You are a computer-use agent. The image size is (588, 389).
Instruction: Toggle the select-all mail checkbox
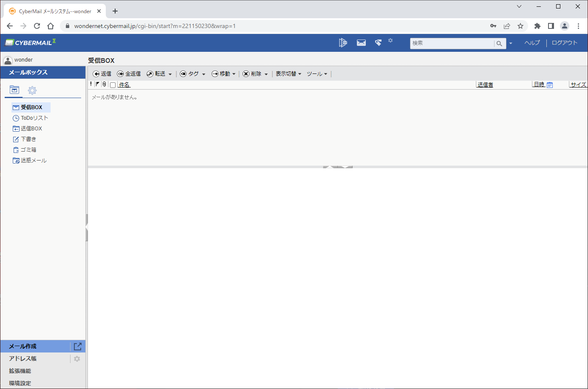[x=113, y=85]
